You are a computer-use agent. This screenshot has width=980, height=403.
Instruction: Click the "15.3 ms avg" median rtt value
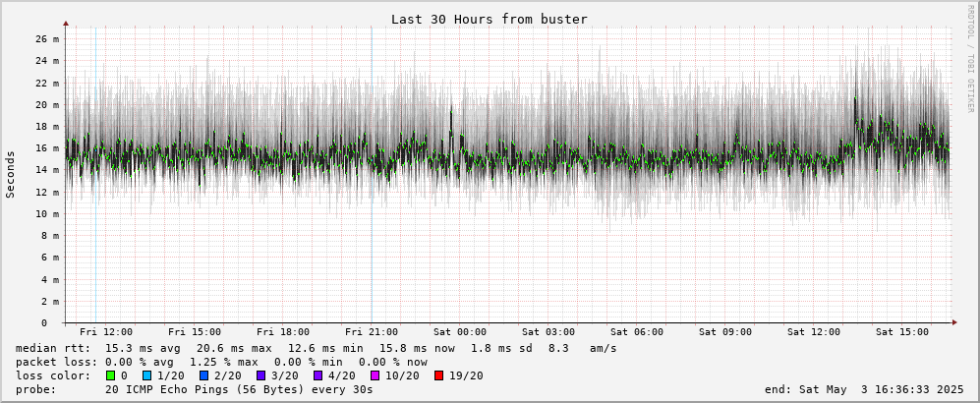pos(144,348)
